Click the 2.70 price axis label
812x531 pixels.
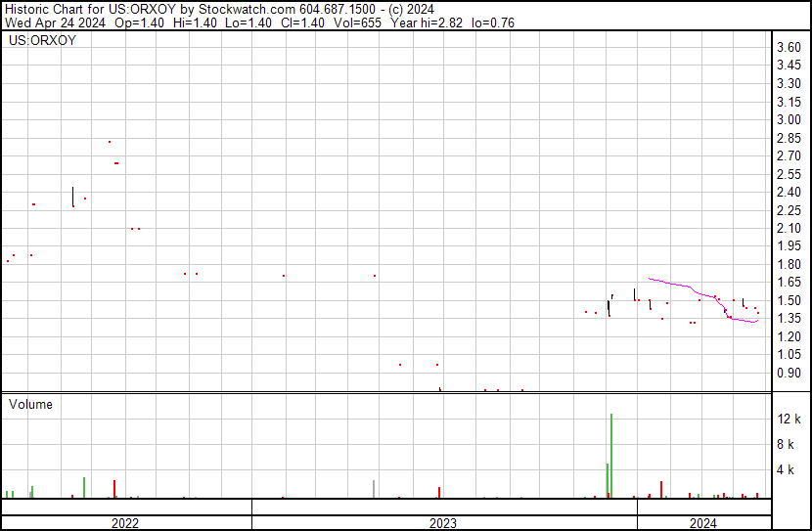click(x=789, y=155)
